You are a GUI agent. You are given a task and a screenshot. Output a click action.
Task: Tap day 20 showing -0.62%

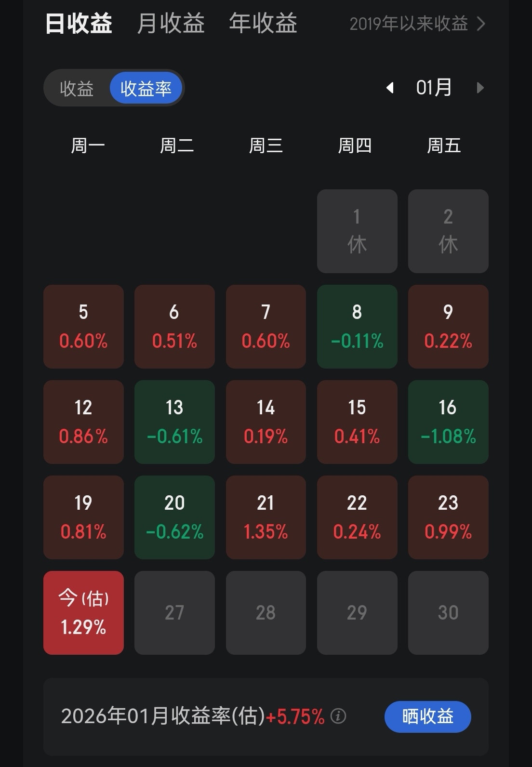(x=174, y=517)
